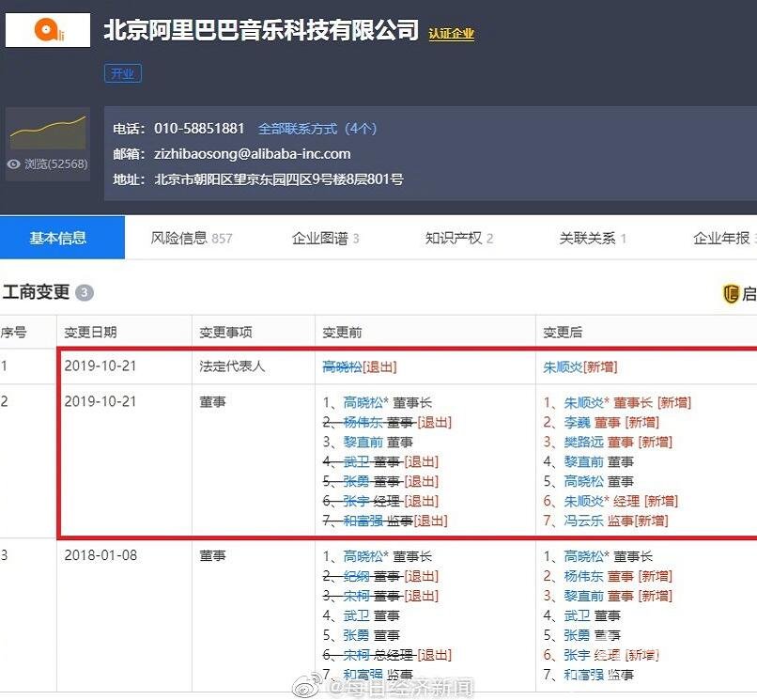757x700 pixels.
Task: Click the yellow shield icon beside 工商变更
Action: (731, 294)
